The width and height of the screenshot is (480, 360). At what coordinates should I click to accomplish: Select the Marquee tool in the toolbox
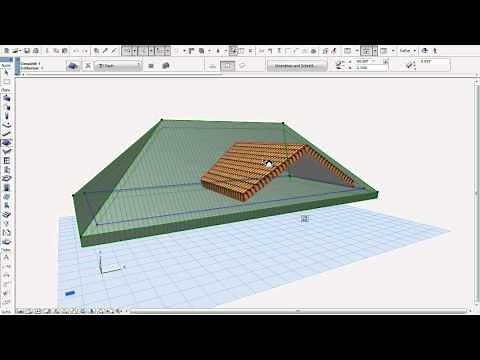pyautogui.click(x=6, y=81)
